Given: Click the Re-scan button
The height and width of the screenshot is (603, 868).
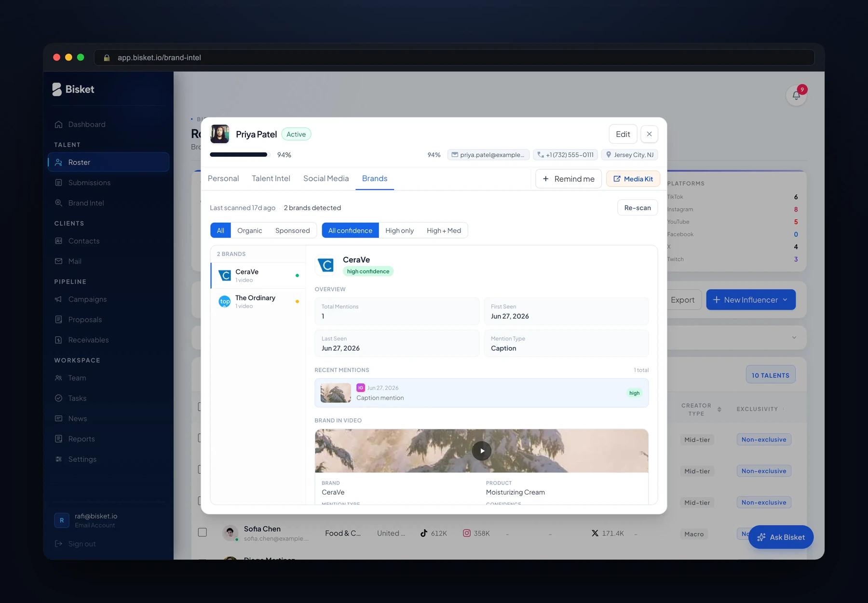Looking at the screenshot, I should (637, 208).
